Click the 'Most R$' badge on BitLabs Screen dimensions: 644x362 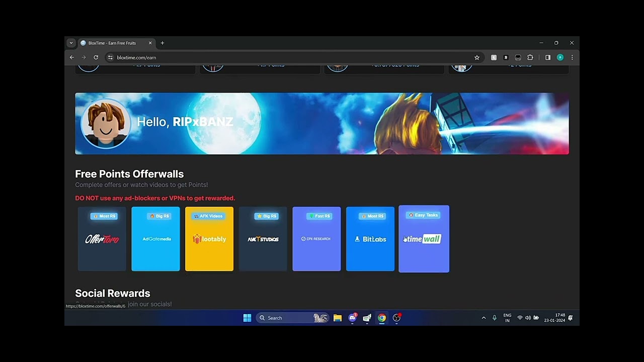[x=372, y=216]
